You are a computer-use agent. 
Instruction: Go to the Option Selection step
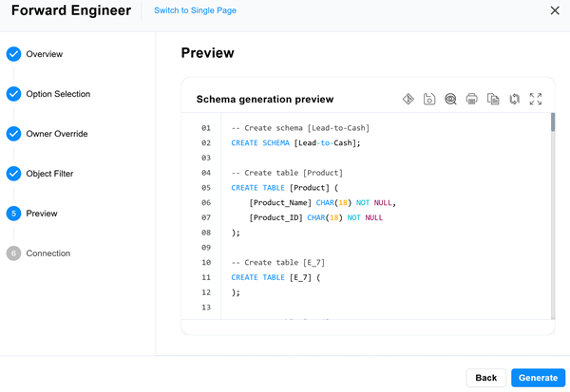pos(58,94)
